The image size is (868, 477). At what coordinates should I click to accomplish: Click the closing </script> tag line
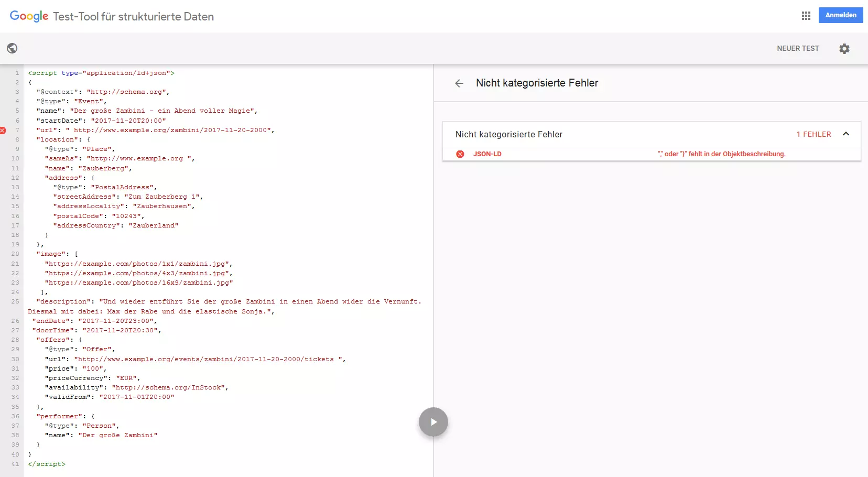point(47,464)
